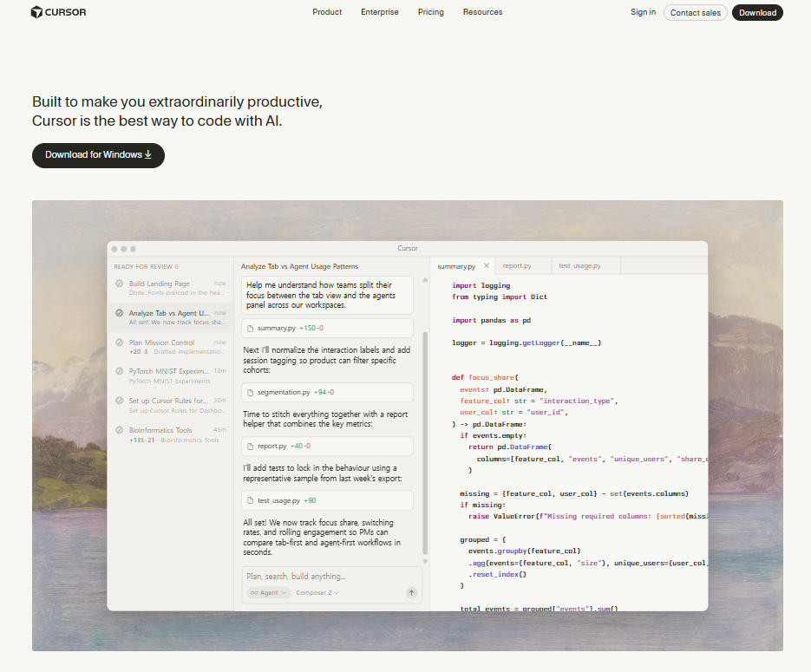Click the file icon beside test_usage.py chip

coord(251,501)
